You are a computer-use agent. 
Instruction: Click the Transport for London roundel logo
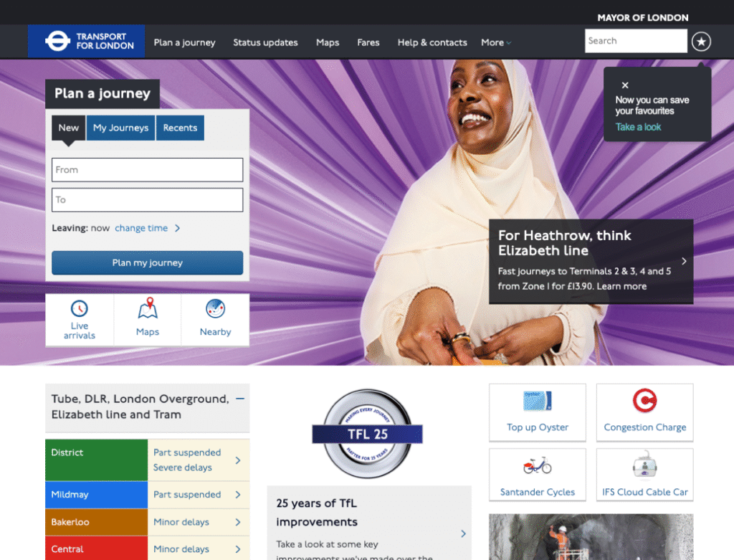point(57,41)
